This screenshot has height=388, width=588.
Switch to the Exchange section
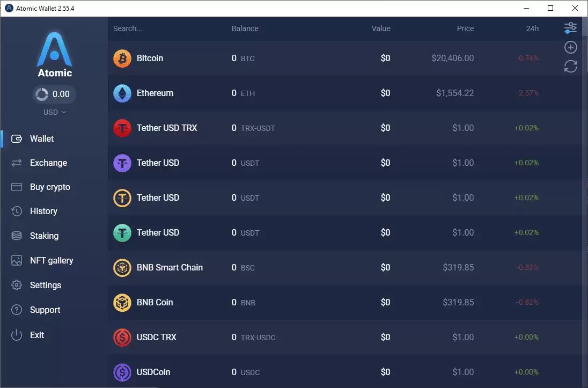48,163
